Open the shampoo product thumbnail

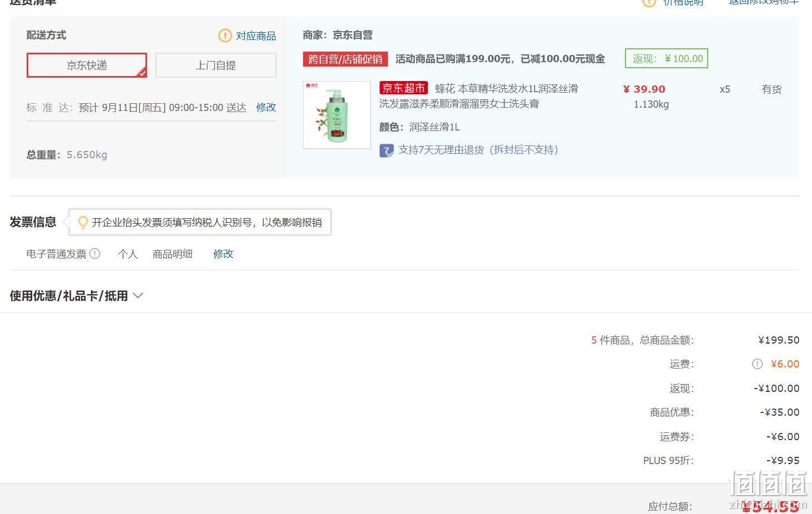[337, 115]
